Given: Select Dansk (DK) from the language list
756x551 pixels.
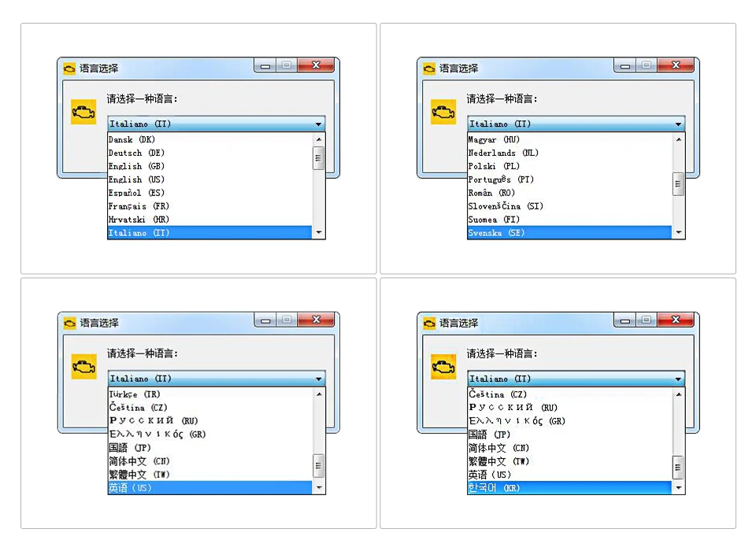Looking at the screenshot, I should coord(210,139).
